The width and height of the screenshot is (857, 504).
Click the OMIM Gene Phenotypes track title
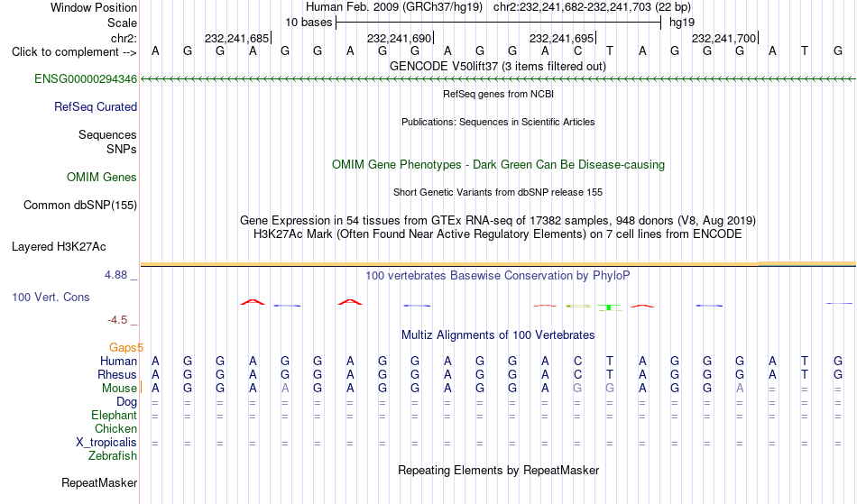tap(498, 165)
